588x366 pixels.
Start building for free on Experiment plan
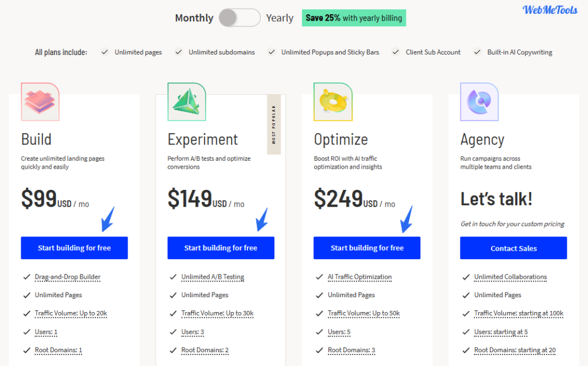221,248
